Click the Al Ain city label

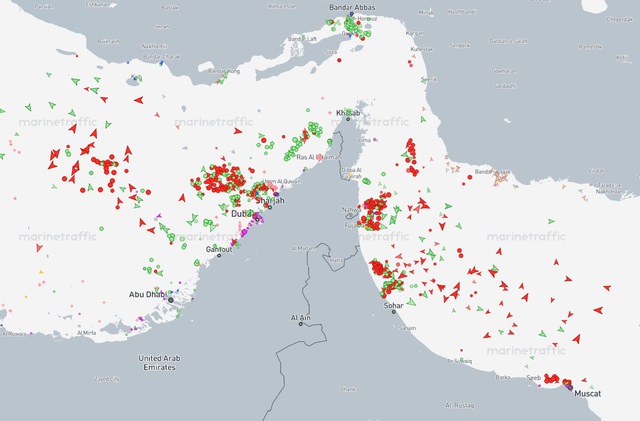coord(302,317)
